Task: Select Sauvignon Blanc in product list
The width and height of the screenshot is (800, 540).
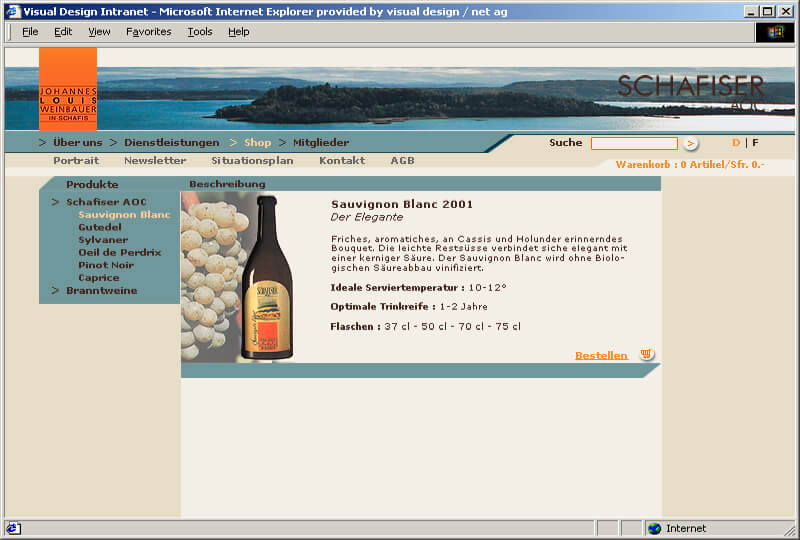Action: pyautogui.click(x=124, y=215)
